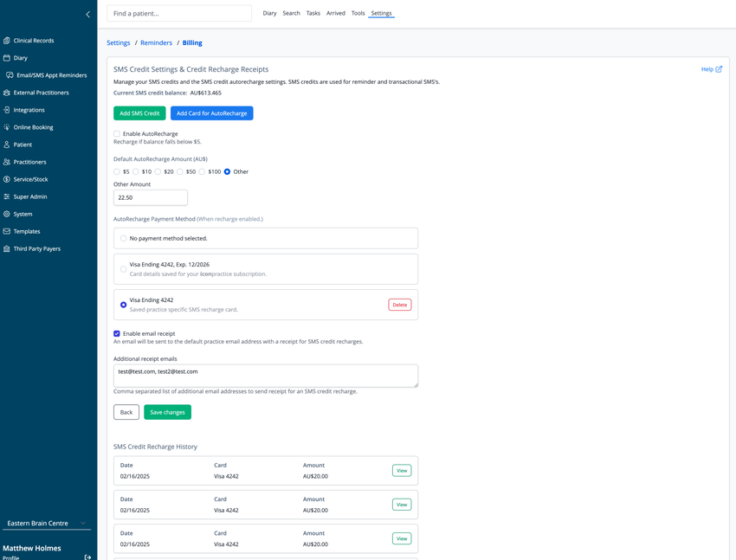Switch to the Tasks tab in top navigation
The image size is (736, 560).
(x=313, y=13)
